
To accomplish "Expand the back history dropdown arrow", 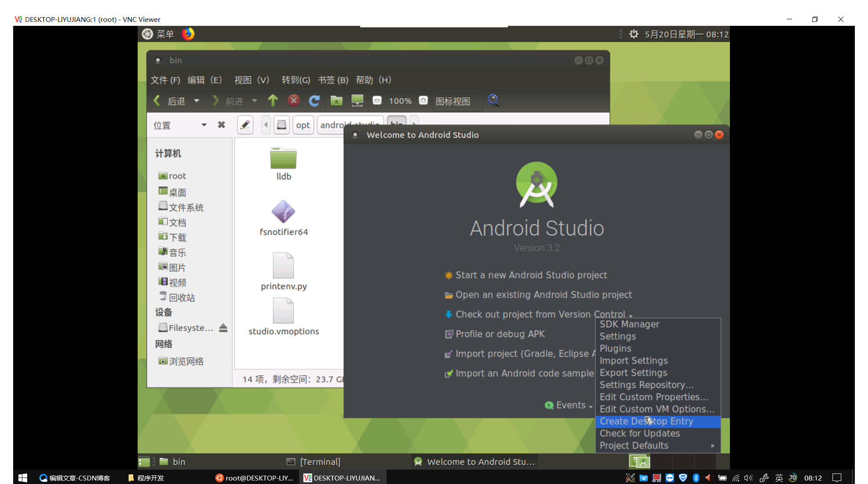I will (197, 101).
